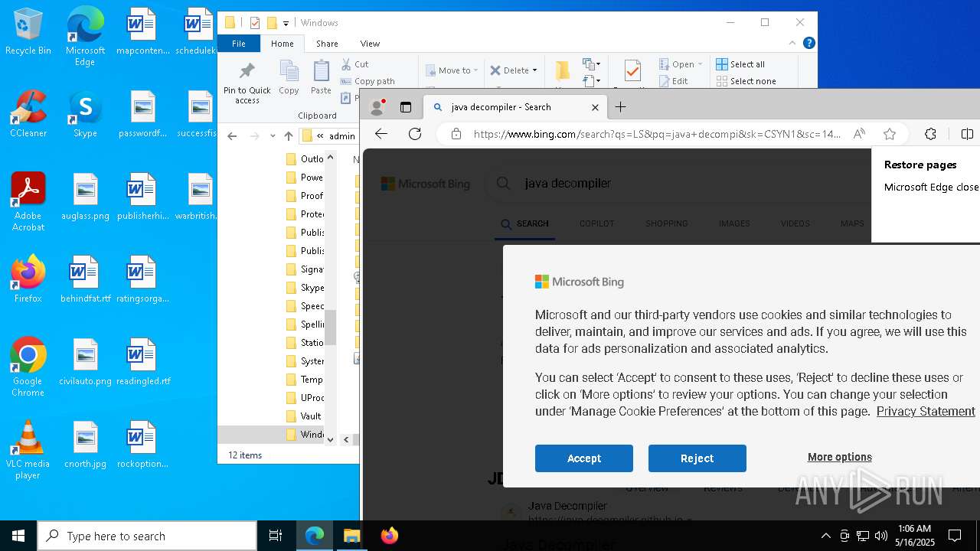Reject Bing cookies
This screenshot has width=980, height=551.
pyautogui.click(x=697, y=458)
